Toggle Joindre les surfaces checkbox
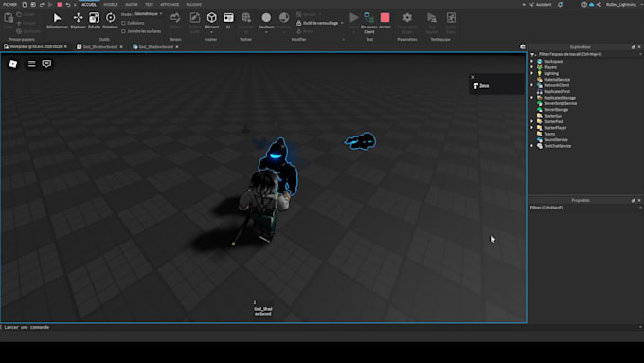Image resolution: width=644 pixels, height=363 pixels. pyautogui.click(x=124, y=31)
